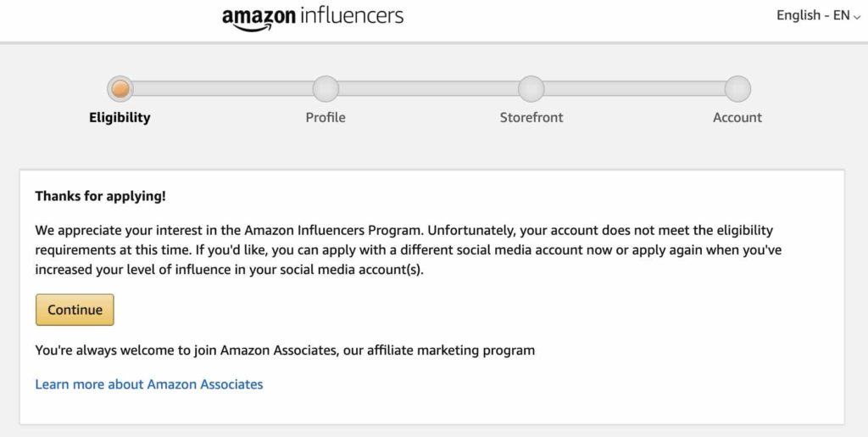
Task: Go to the Account step label
Action: pyautogui.click(x=737, y=117)
